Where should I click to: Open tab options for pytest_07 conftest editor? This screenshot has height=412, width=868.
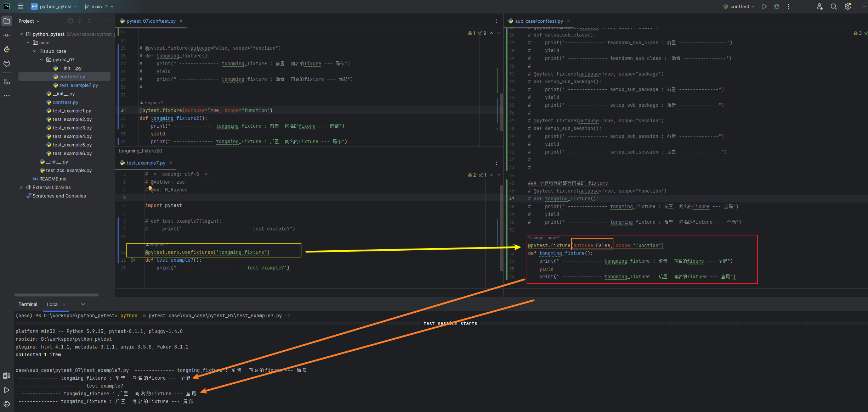tap(497, 21)
